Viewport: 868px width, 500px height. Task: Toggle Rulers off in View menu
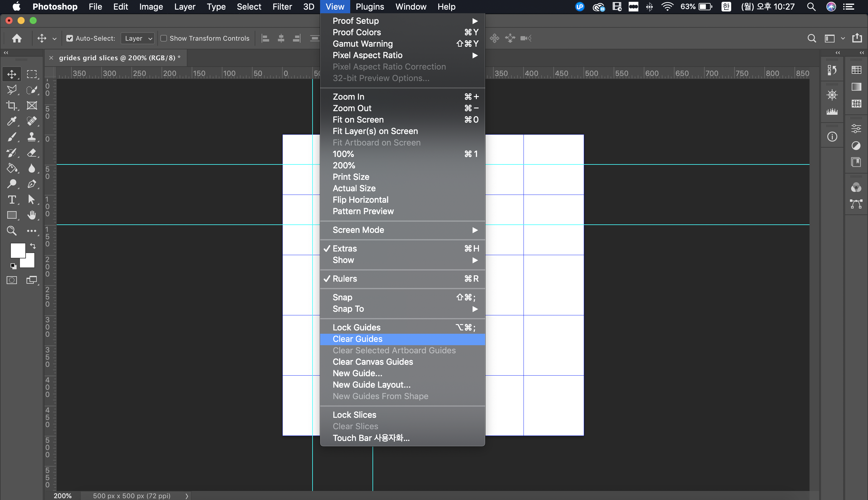click(345, 279)
